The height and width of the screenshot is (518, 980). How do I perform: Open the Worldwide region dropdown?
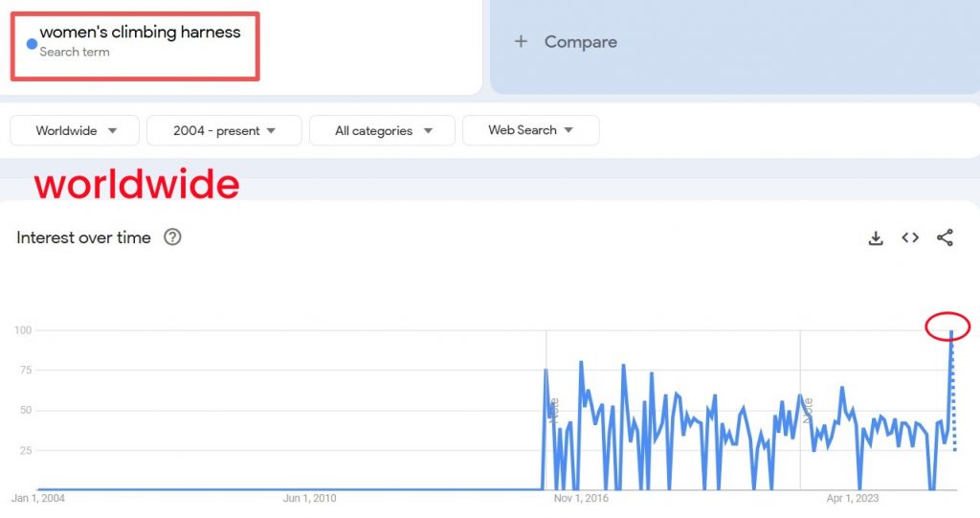(76, 131)
